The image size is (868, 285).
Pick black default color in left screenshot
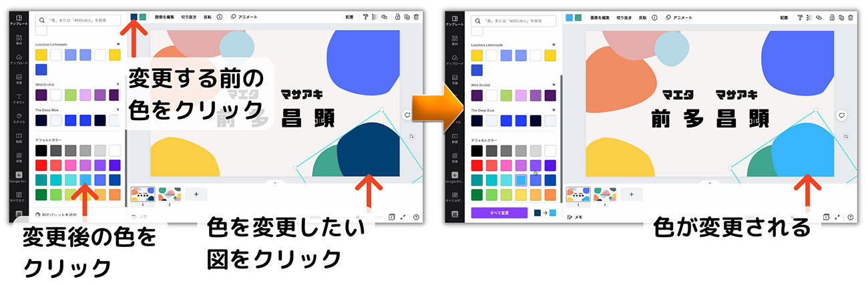click(x=41, y=151)
